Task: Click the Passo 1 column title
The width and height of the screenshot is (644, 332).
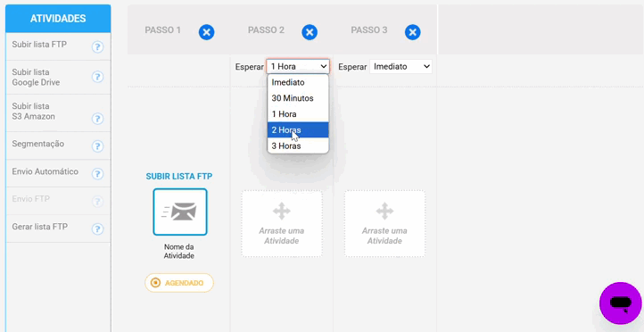Action: click(x=162, y=30)
